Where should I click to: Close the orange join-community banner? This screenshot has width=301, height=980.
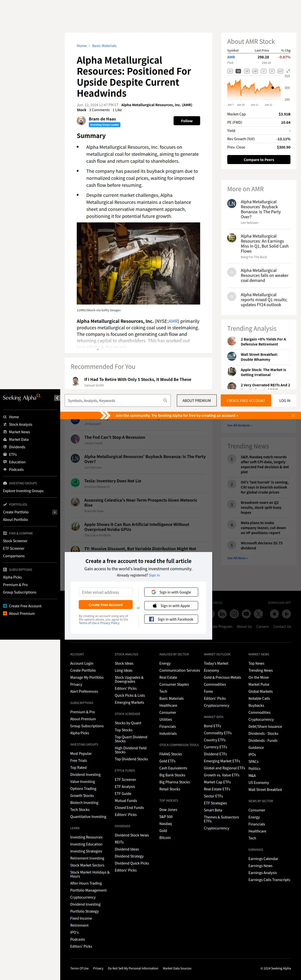coord(293,415)
